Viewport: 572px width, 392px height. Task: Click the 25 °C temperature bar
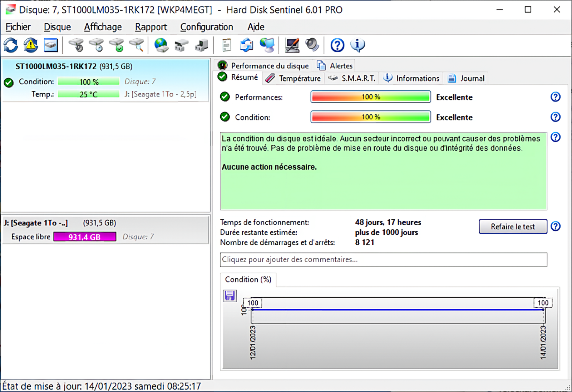(89, 94)
